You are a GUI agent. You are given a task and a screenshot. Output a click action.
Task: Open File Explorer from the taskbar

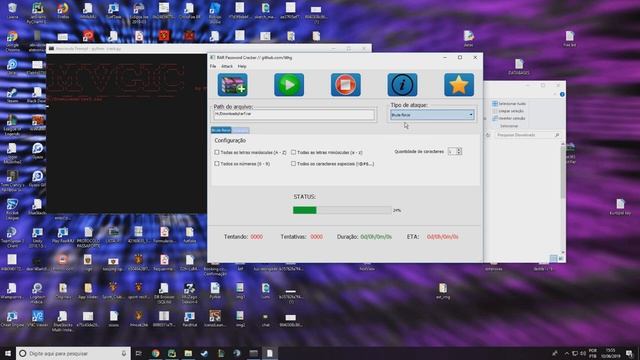point(188,353)
